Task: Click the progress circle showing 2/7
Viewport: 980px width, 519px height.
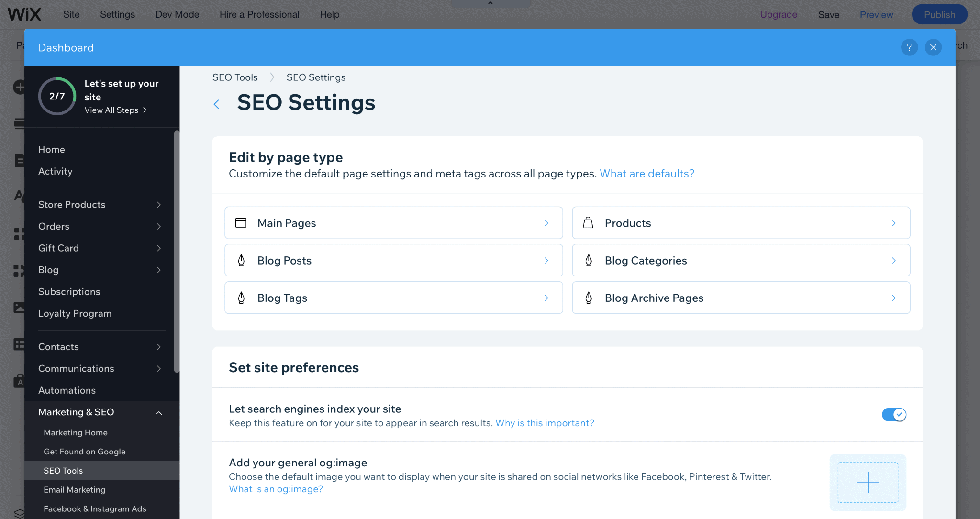Action: (57, 96)
